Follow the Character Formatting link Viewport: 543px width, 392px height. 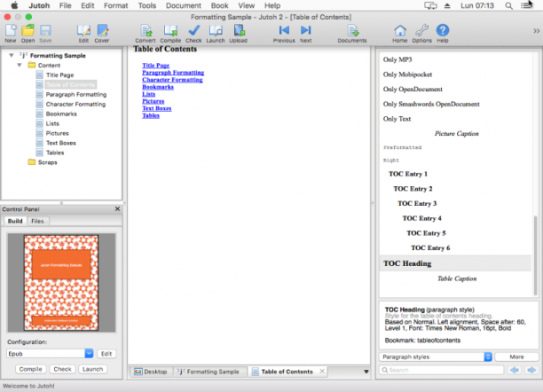pos(172,80)
